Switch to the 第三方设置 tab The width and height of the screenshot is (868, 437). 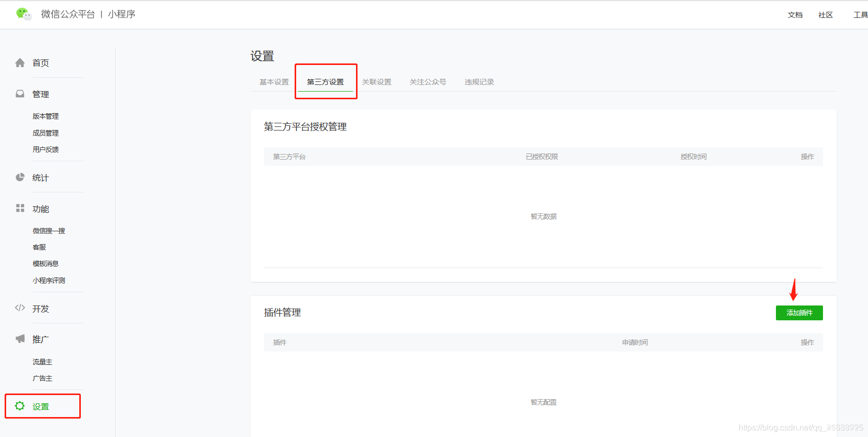pyautogui.click(x=325, y=82)
